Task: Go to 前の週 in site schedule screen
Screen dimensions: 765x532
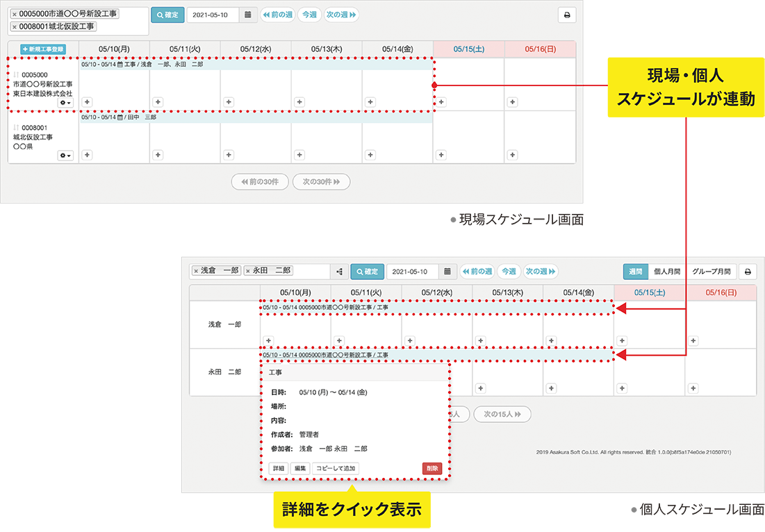Action: click(x=277, y=15)
